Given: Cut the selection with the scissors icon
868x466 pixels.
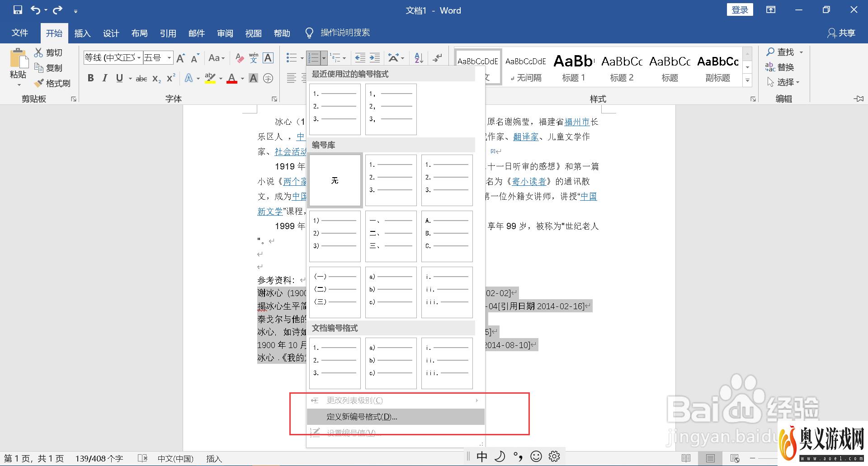Looking at the screenshot, I should pos(49,53).
